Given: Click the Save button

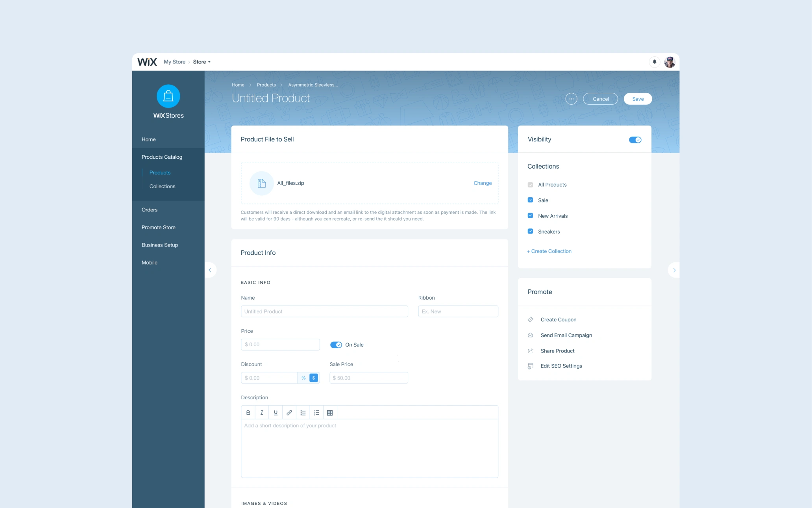Looking at the screenshot, I should pos(638,99).
